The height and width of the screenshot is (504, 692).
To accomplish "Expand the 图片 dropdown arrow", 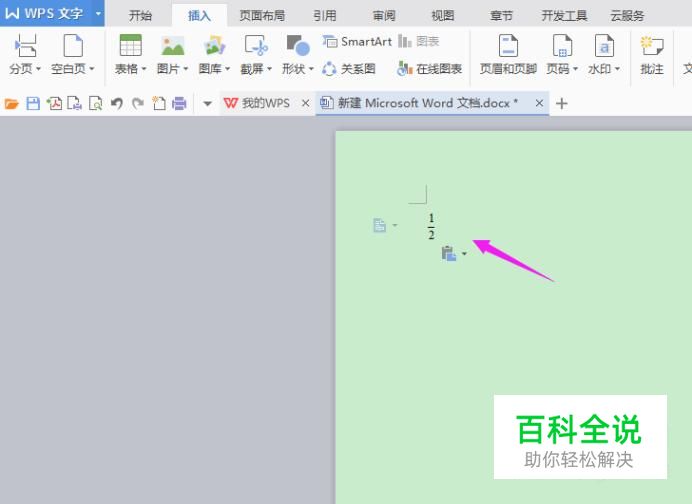I will (x=186, y=69).
